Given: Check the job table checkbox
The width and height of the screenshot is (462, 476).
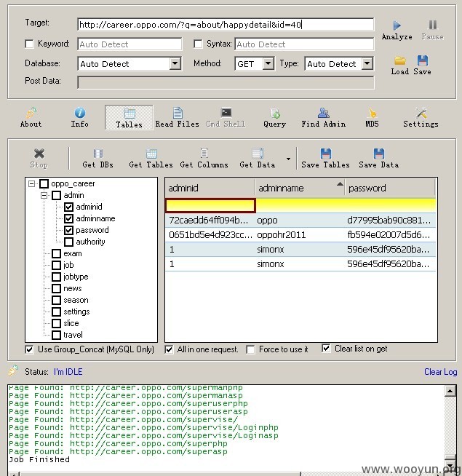Looking at the screenshot, I should (57, 266).
